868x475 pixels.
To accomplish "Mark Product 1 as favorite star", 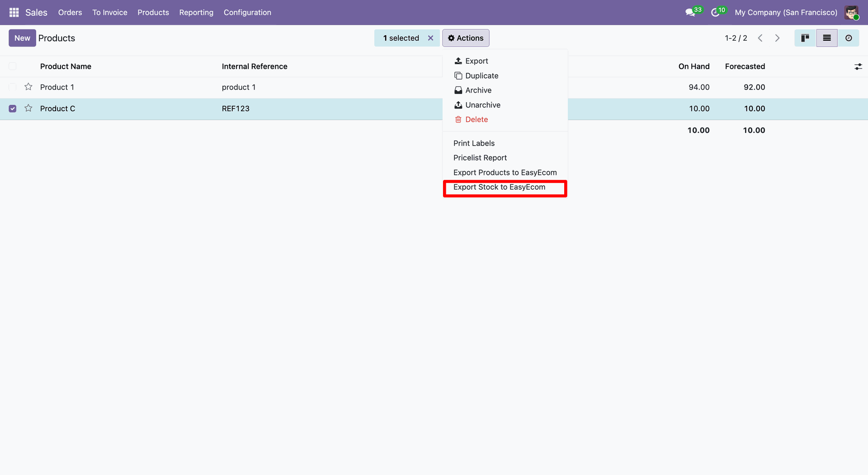I will 28,87.
